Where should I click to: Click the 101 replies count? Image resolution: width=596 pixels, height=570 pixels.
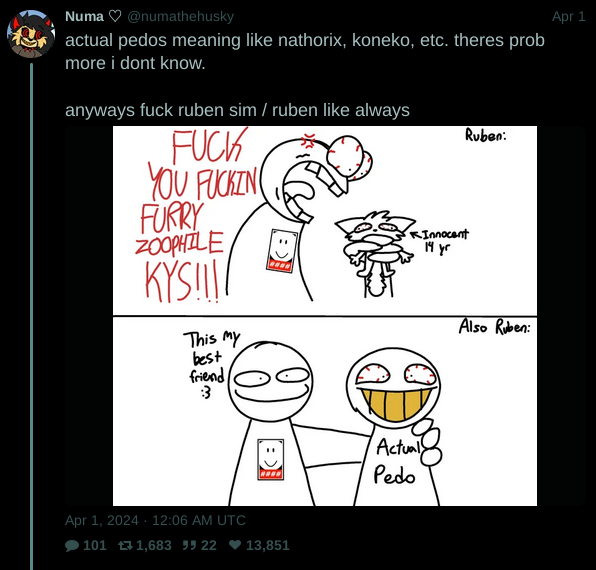pyautogui.click(x=95, y=546)
